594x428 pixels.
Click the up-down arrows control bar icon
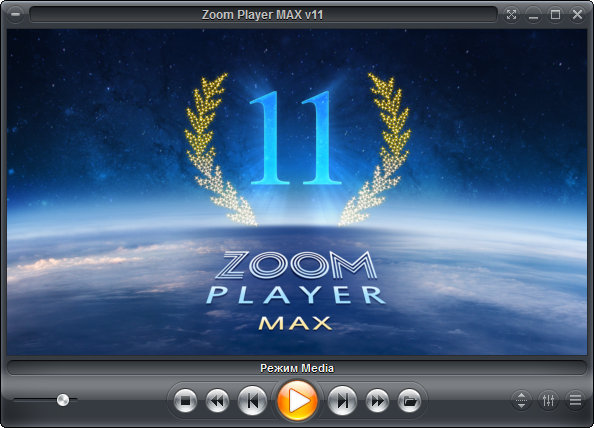click(521, 400)
